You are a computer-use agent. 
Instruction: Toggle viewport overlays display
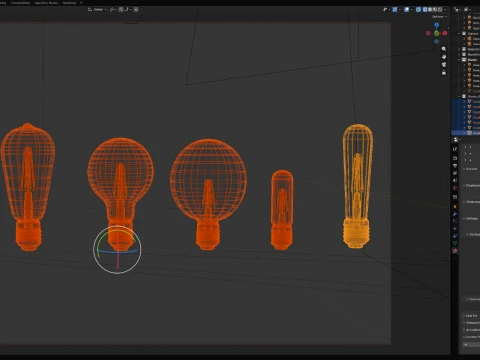pyautogui.click(x=406, y=9)
